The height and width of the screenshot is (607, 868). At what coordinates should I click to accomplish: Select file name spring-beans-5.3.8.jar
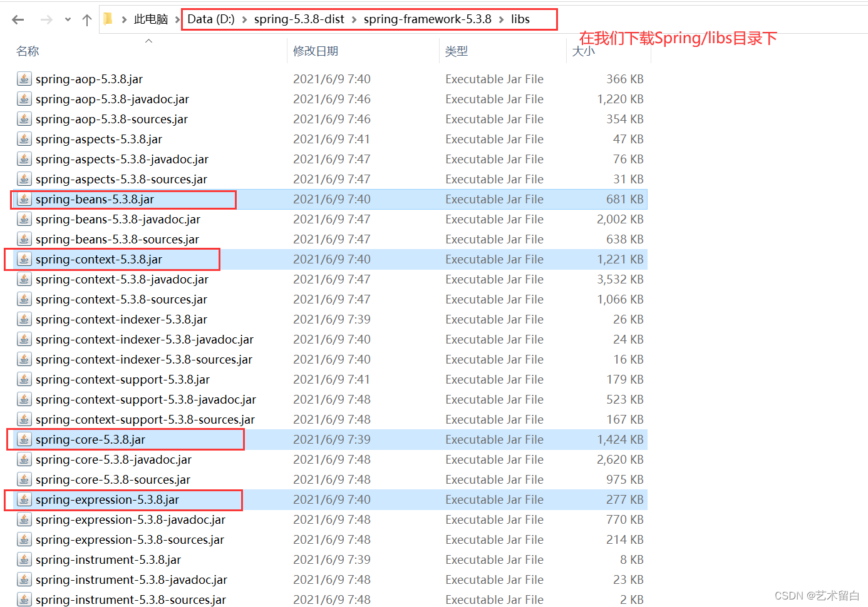[95, 200]
